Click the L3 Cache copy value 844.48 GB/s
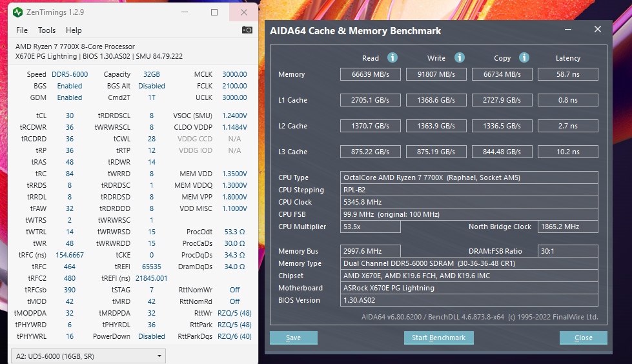The height and width of the screenshot is (364, 632). 502,152
